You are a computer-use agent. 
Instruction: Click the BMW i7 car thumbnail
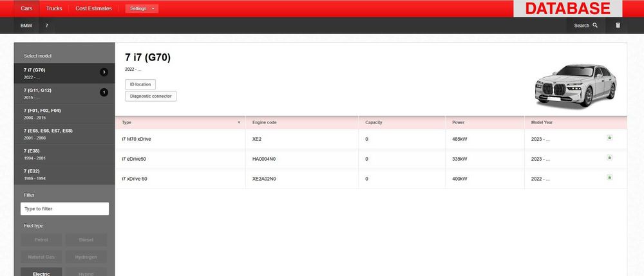tap(575, 86)
